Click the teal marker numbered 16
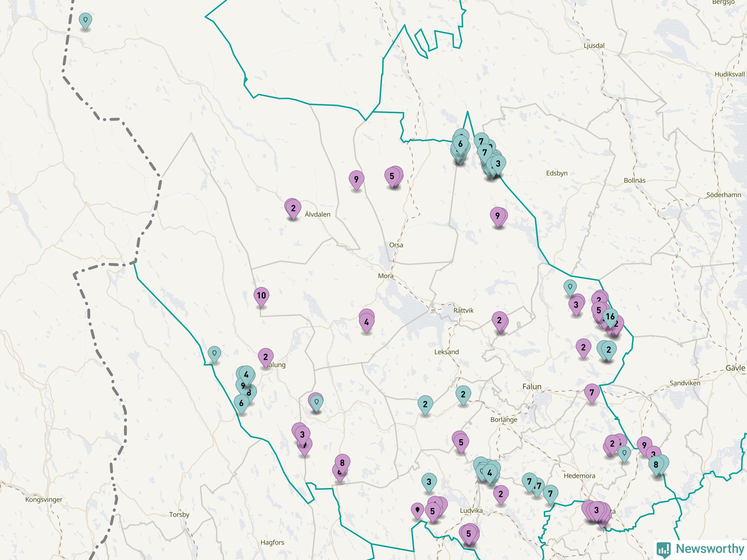Screen dimensions: 747x560 [x=610, y=318]
